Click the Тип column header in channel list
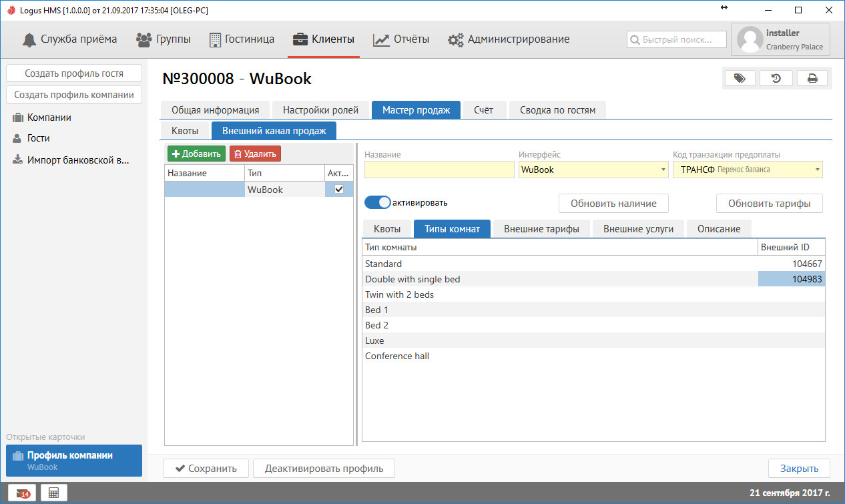The image size is (845, 504). pos(285,174)
